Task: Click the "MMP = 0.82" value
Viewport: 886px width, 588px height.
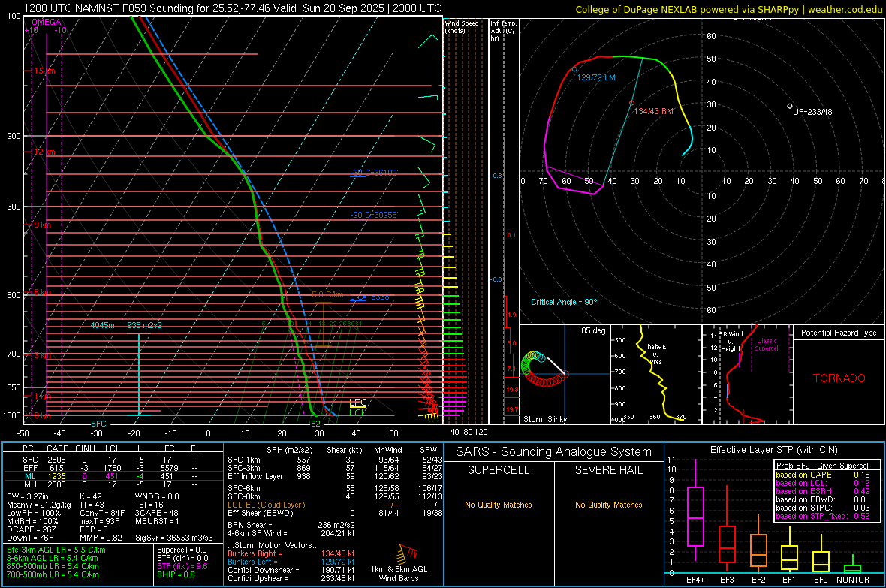Action: coord(101,538)
